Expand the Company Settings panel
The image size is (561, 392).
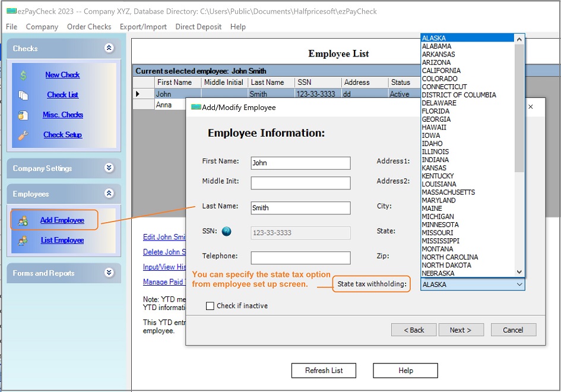pyautogui.click(x=109, y=168)
